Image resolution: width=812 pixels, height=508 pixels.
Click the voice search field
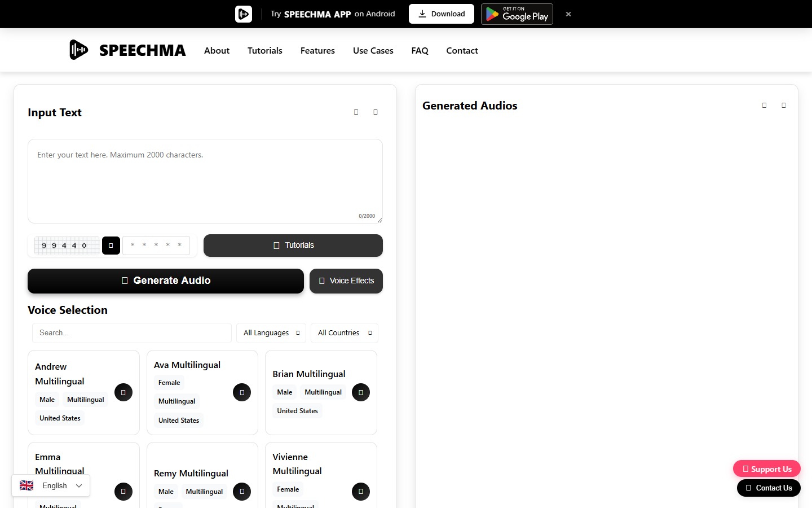point(132,333)
